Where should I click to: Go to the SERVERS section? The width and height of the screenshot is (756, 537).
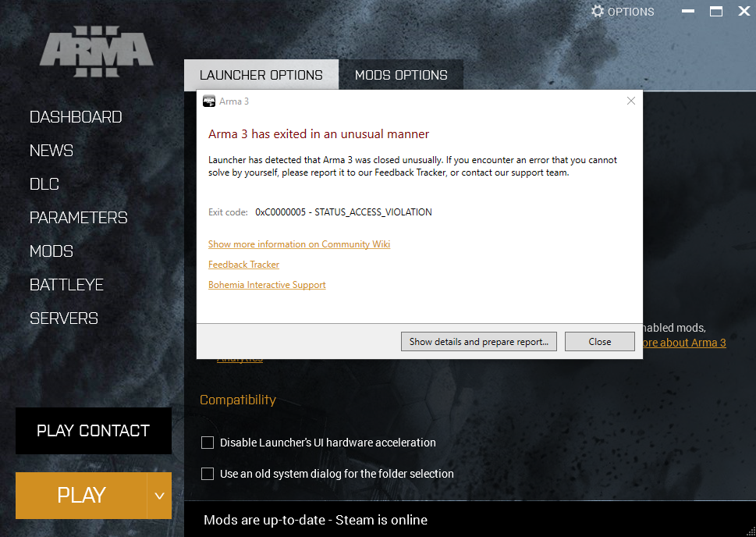coord(64,318)
